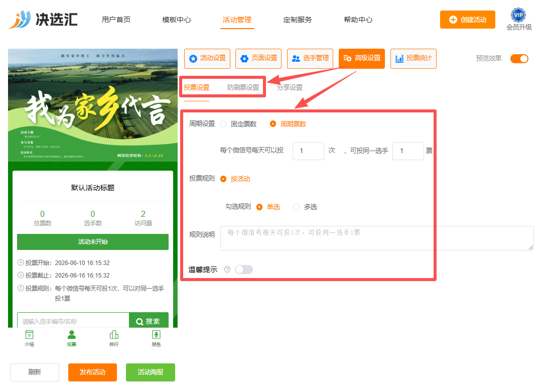Open the 介绍 tab in the phone preview
This screenshot has height=392, width=550.
pyautogui.click(x=30, y=338)
